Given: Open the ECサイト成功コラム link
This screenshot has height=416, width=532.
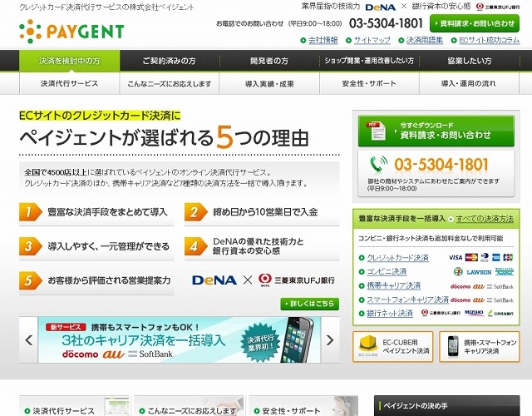Looking at the screenshot, I should (490, 41).
